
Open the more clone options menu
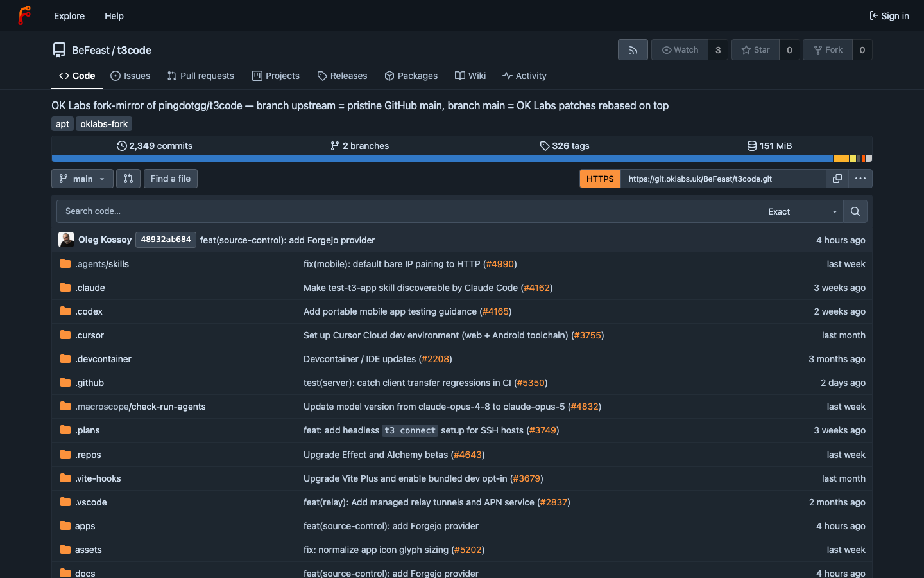click(860, 179)
